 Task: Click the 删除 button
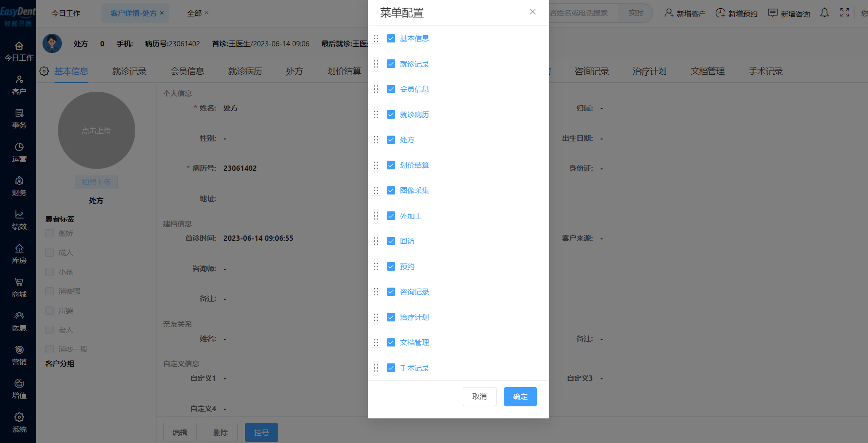pyautogui.click(x=221, y=432)
